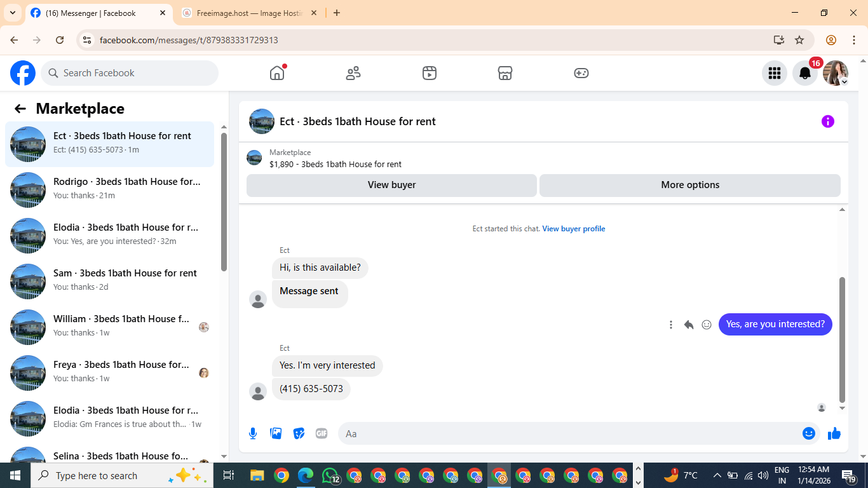Click '(415) 635-5073' message bubble

pos(311,389)
